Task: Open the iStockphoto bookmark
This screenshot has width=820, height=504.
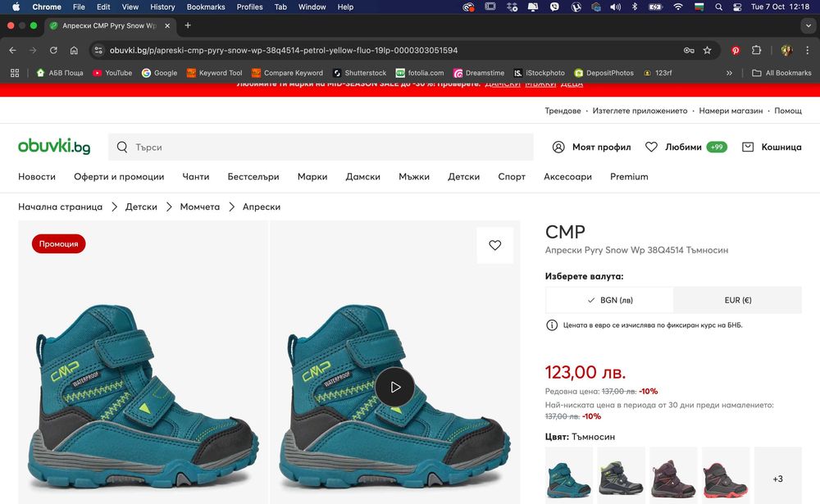Action: (539, 73)
